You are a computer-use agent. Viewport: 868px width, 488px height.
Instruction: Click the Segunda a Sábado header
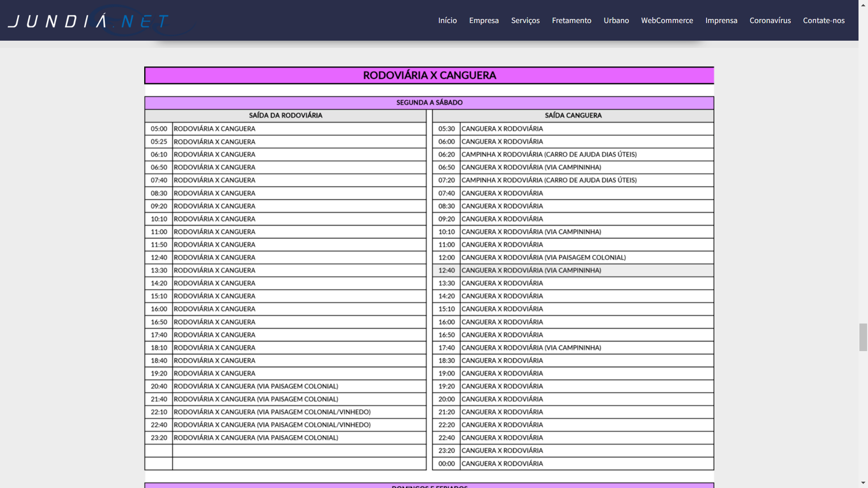[x=429, y=103]
